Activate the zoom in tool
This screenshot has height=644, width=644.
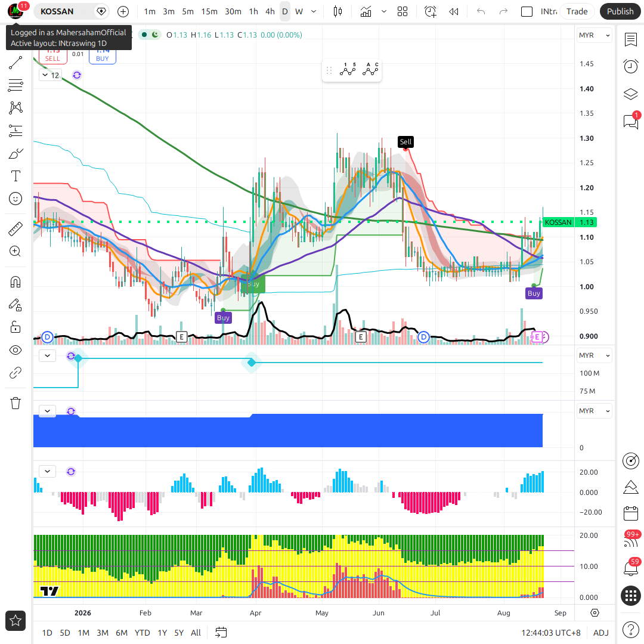click(x=16, y=252)
